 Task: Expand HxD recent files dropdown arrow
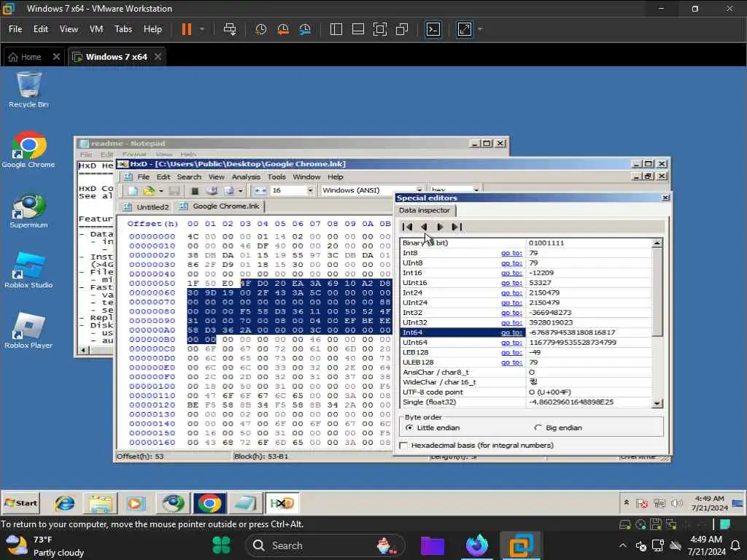pyautogui.click(x=161, y=191)
